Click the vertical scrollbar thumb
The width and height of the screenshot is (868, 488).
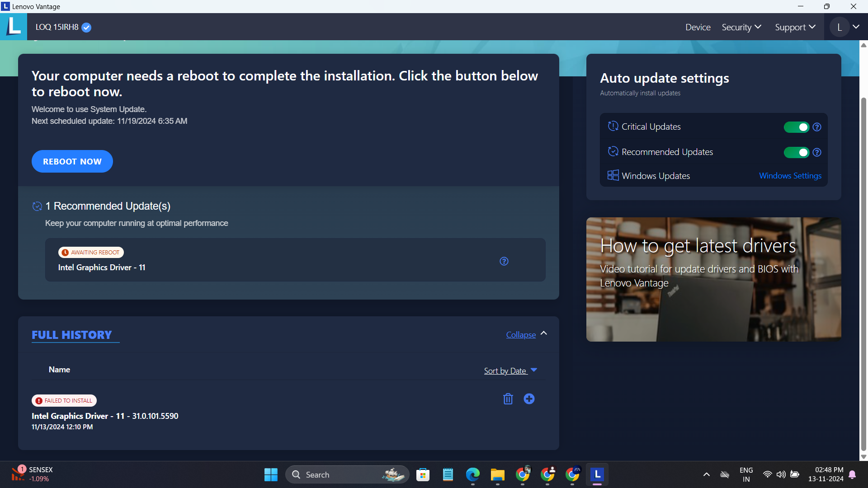click(863, 273)
